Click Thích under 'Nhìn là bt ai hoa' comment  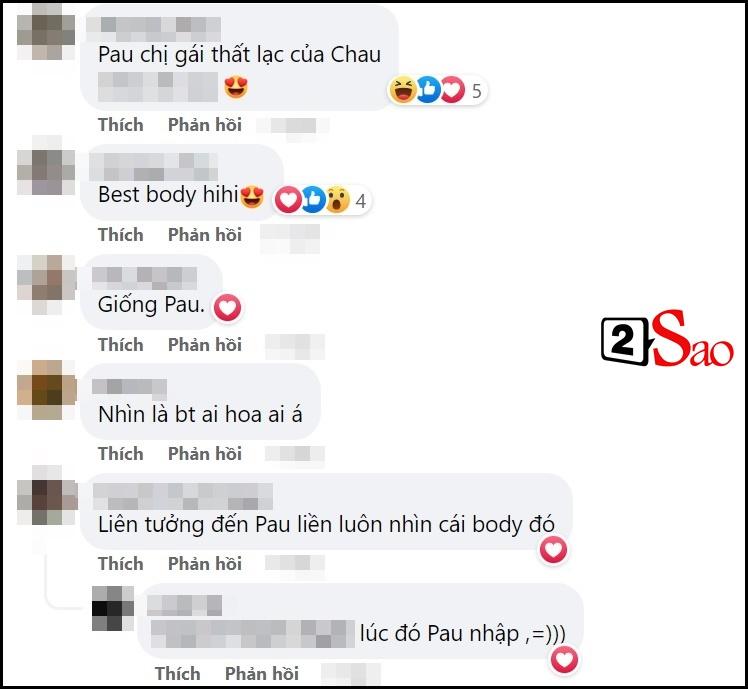[x=121, y=453]
